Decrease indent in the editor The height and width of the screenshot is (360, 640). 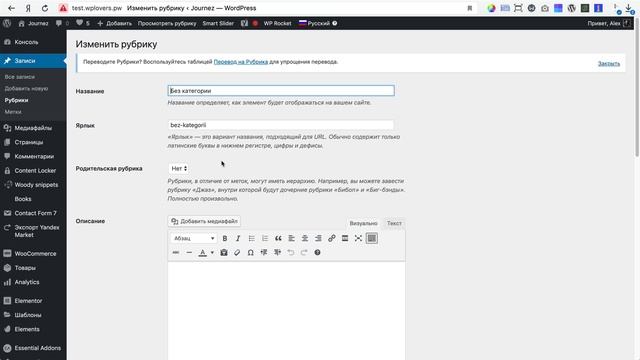click(264, 253)
